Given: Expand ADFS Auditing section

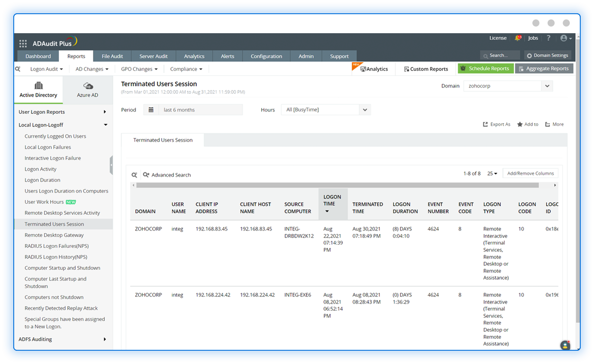Looking at the screenshot, I should (63, 339).
